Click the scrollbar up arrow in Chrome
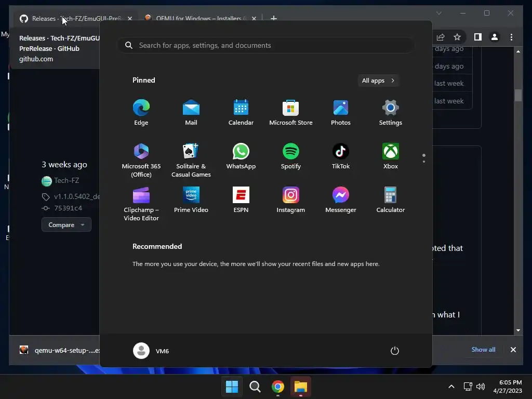532x399 pixels. pos(518,51)
